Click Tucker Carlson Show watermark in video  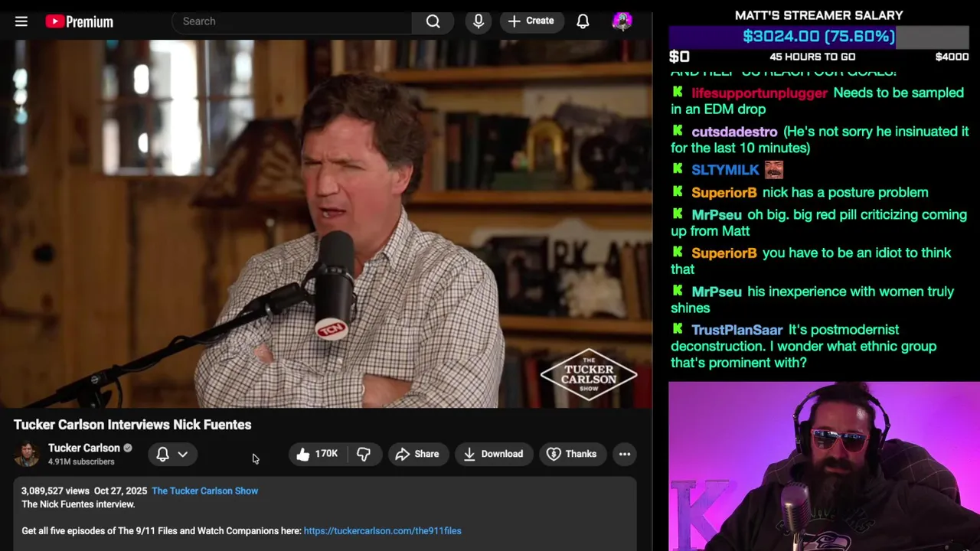(589, 374)
